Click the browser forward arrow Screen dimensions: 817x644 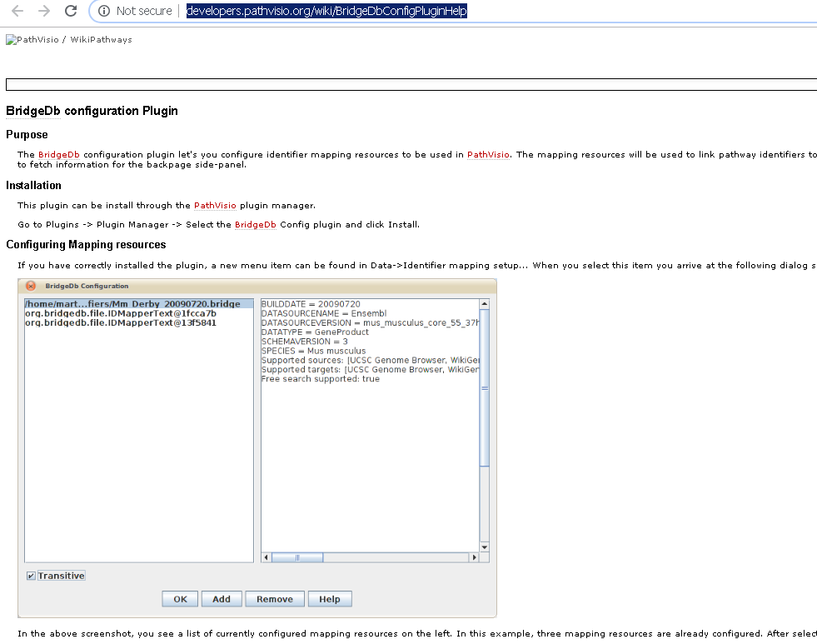click(44, 11)
